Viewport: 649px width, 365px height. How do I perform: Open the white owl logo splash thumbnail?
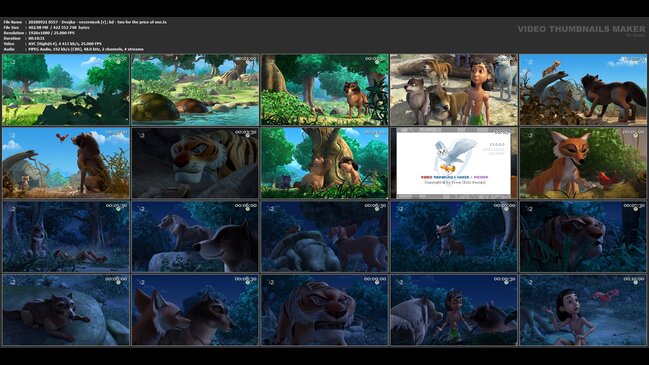[x=454, y=163]
